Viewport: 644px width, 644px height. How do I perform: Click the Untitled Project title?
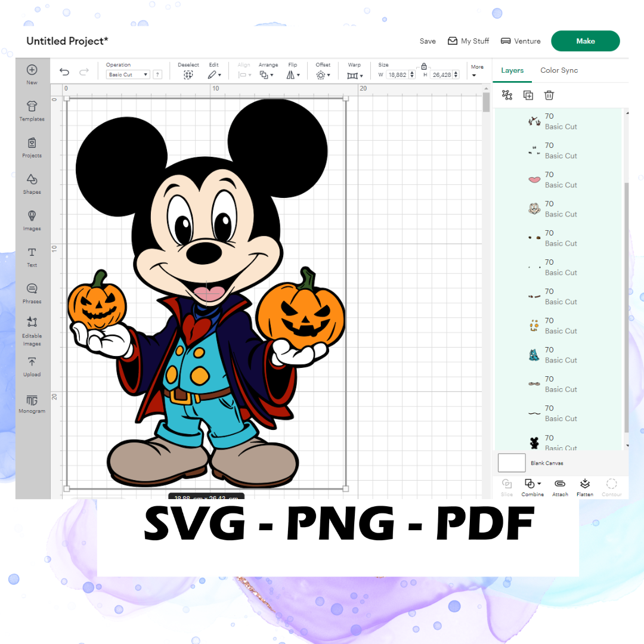point(67,41)
